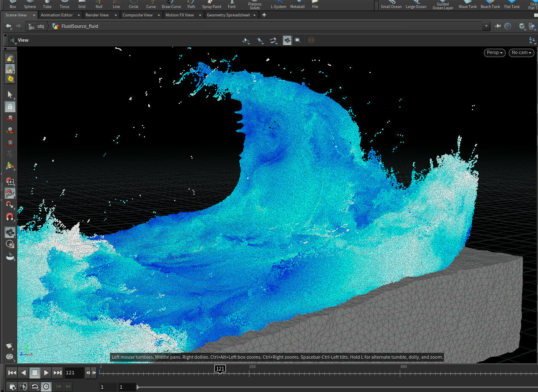Select the Path shelf tool
538x392 pixels.
click(191, 5)
